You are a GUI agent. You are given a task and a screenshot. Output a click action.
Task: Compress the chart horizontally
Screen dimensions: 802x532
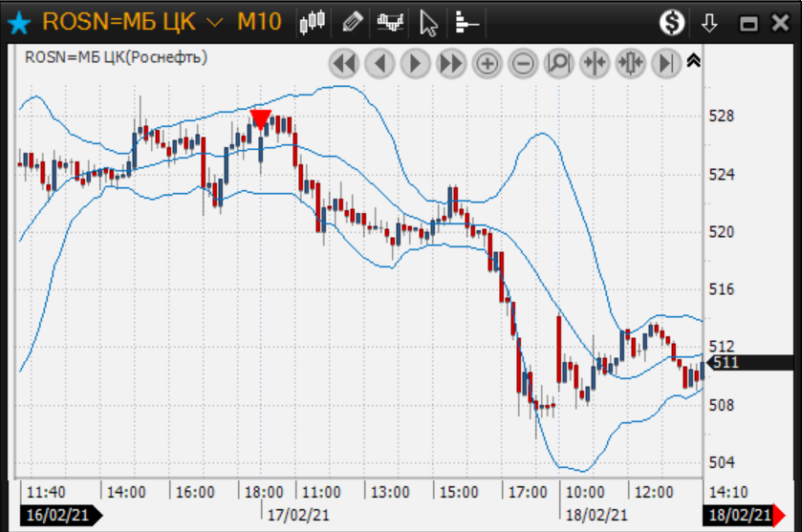tap(595, 64)
